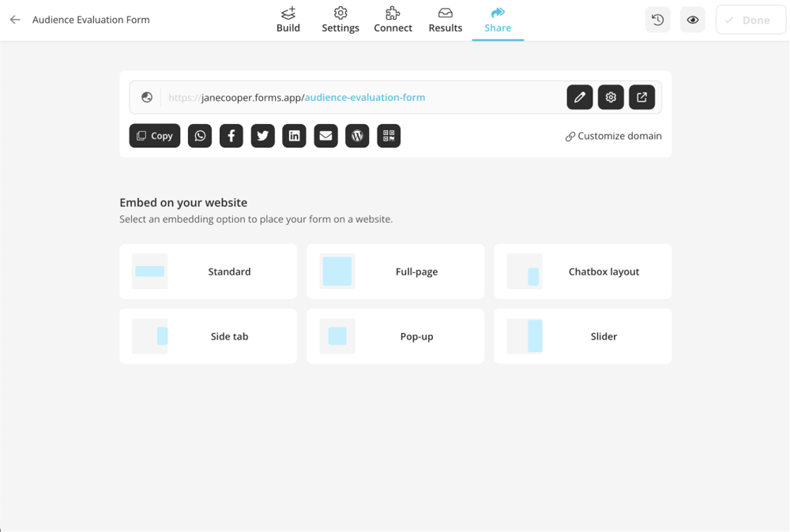Open link settings with the gear icon
Viewport: 790px width, 532px height.
tap(610, 97)
